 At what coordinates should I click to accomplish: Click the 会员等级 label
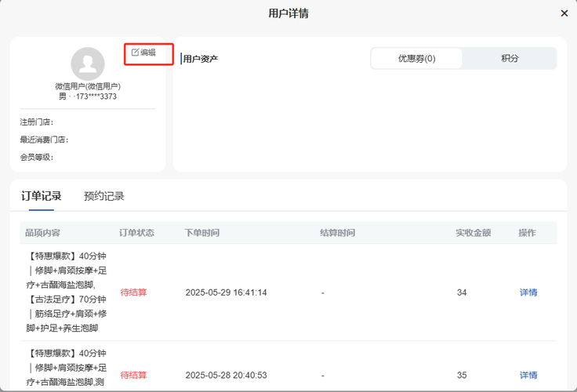(x=37, y=157)
